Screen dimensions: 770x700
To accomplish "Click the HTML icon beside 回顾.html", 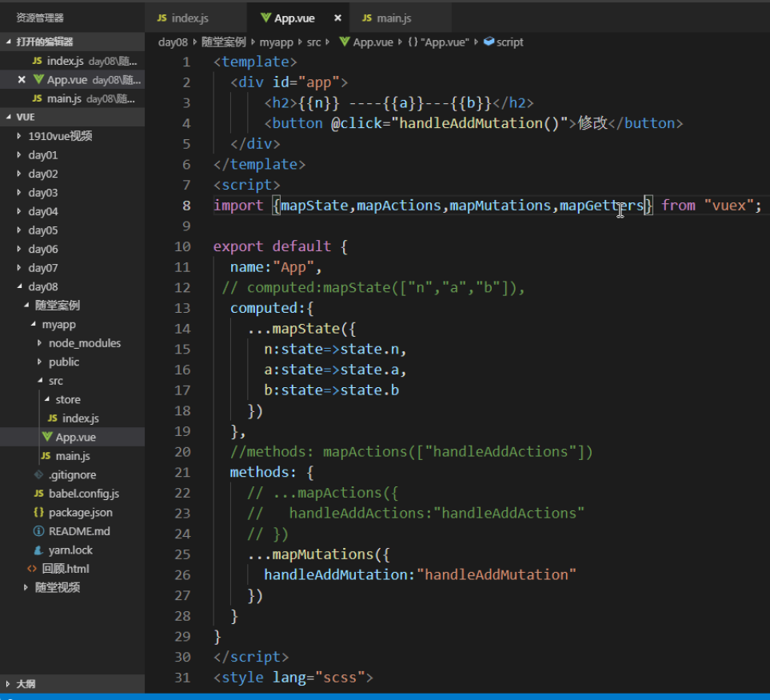I will (32, 569).
